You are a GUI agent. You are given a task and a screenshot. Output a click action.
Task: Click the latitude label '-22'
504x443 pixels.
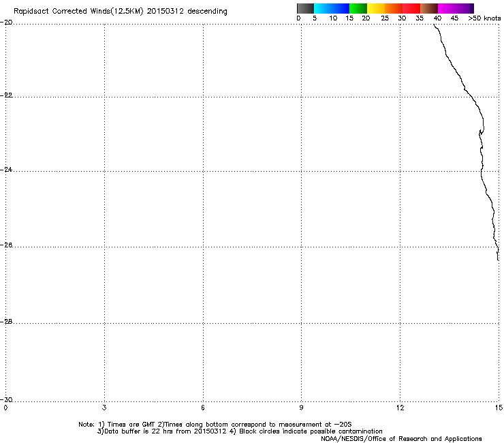[x=6, y=95]
